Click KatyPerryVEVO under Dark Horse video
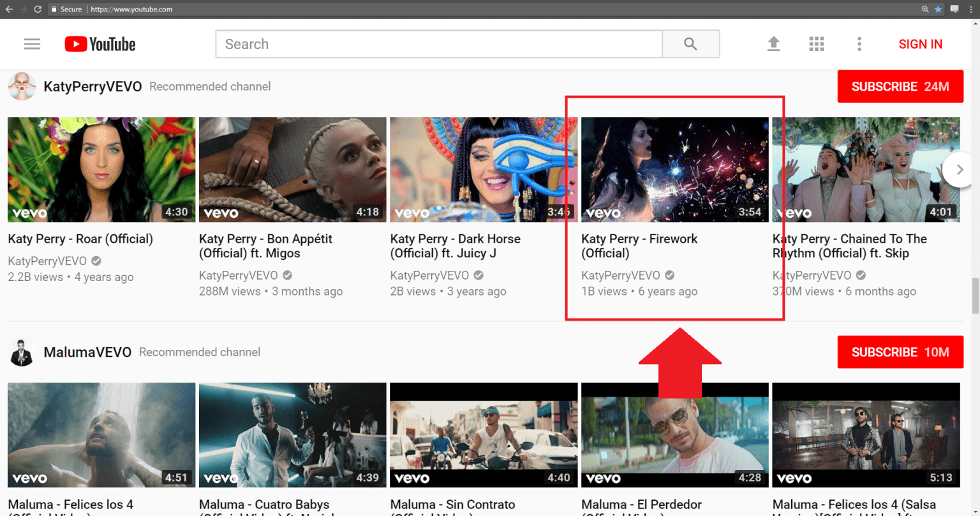Screen dimensions: 980x516 429,275
